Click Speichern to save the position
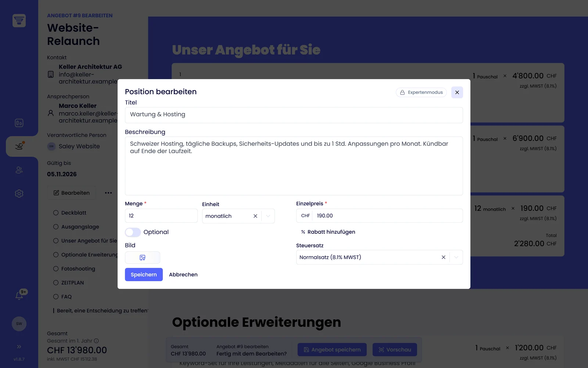Image resolution: width=588 pixels, height=368 pixels. tap(144, 275)
